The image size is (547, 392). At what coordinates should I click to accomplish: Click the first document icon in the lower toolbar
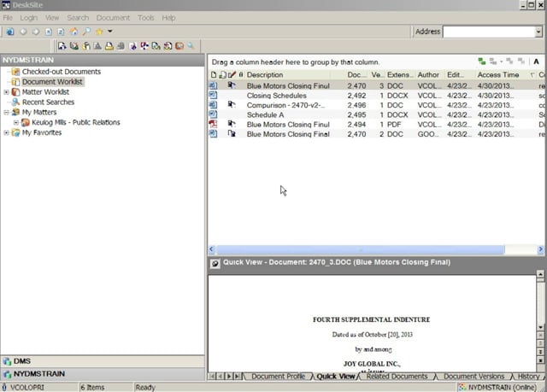tap(62, 45)
